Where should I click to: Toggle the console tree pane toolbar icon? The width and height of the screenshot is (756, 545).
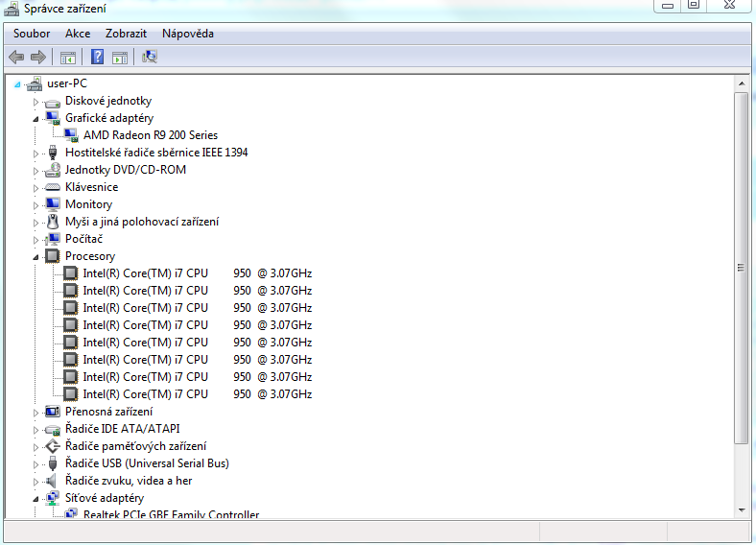pos(68,58)
